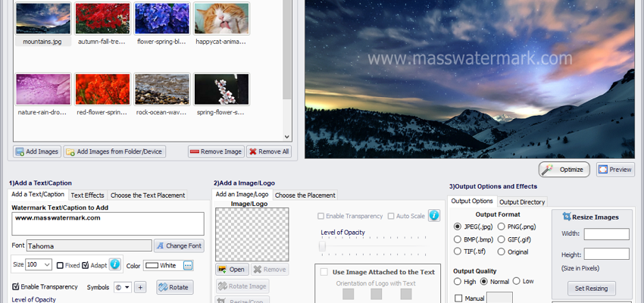Select the mountains.jpg thumbnail
The image size is (644, 303).
point(43,19)
